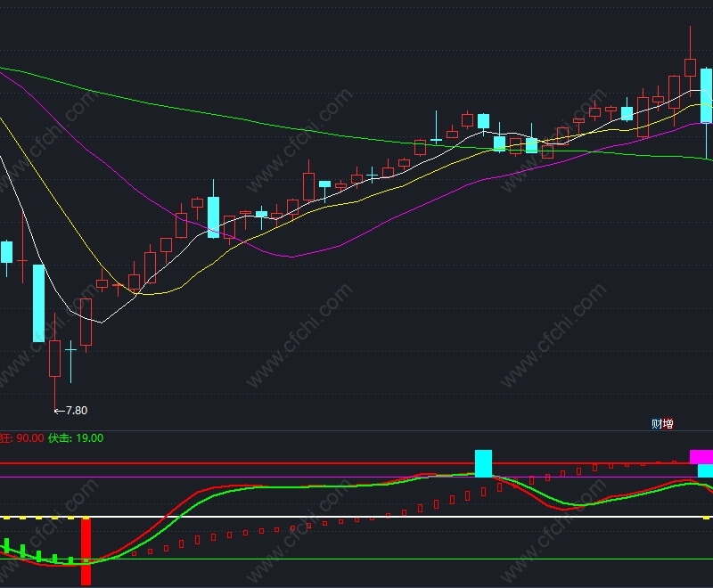
Task: Select the red 90.00 indicator value
Action: coord(30,438)
